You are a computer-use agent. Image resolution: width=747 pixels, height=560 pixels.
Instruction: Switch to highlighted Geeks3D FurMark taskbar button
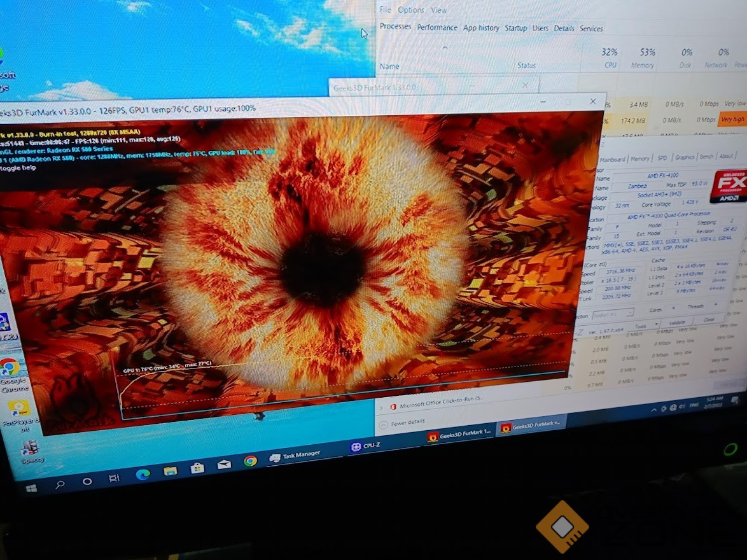(532, 425)
